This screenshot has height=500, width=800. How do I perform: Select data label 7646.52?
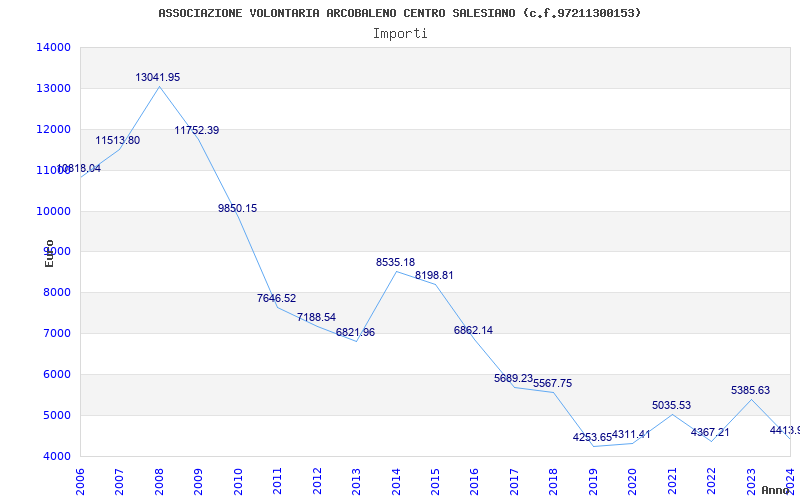point(277,298)
